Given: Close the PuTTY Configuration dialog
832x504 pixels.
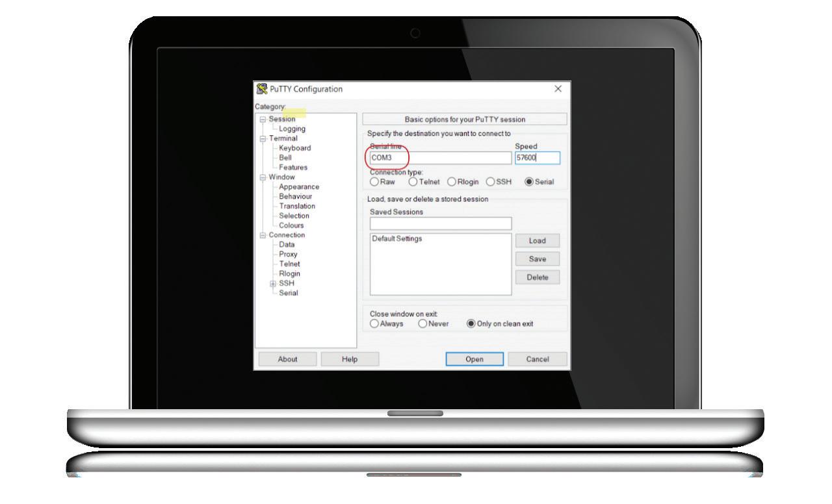Looking at the screenshot, I should click(x=558, y=89).
